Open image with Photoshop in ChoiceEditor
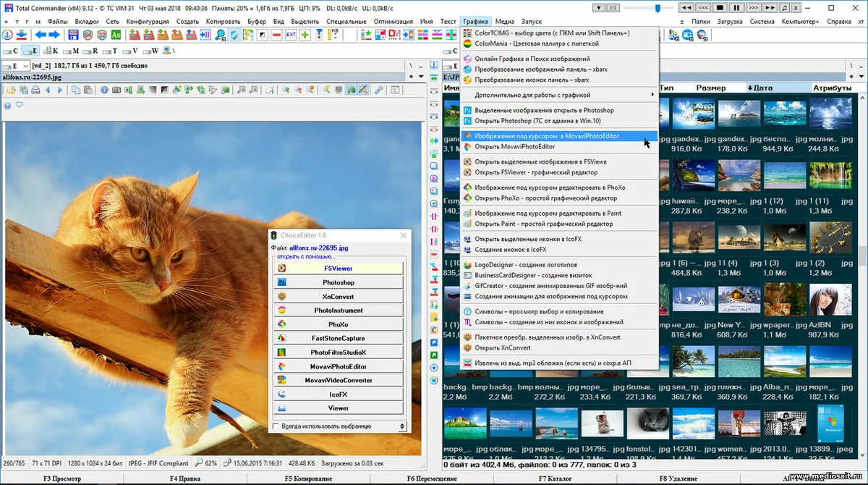Viewport: 868px width, 485px height. tap(339, 282)
